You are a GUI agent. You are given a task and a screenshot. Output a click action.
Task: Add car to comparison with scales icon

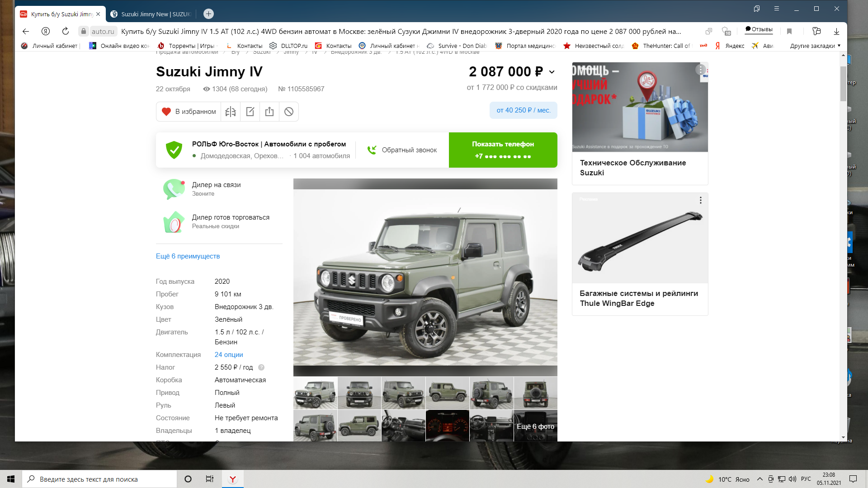[231, 112]
